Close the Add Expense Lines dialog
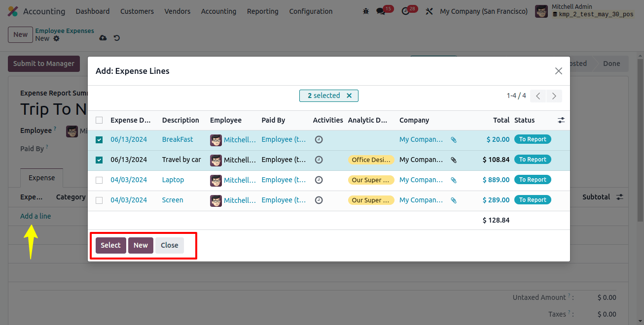This screenshot has height=325, width=644. tap(558, 71)
